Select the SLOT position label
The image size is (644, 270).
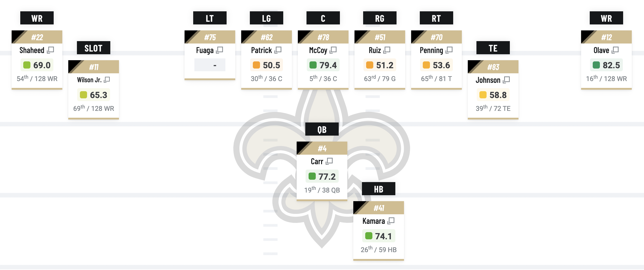point(94,48)
